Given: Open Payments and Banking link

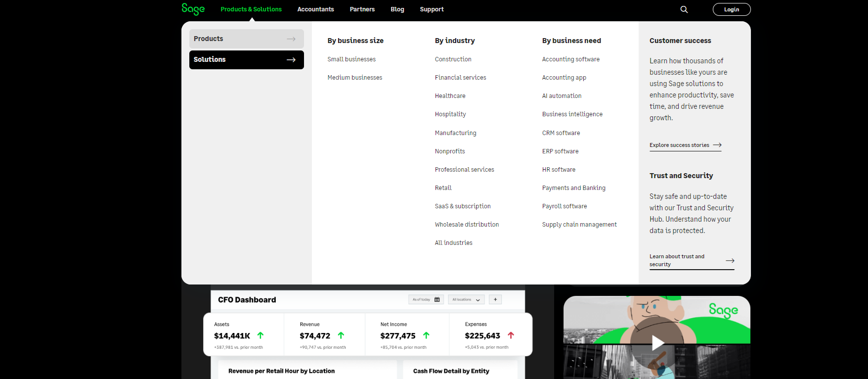Looking at the screenshot, I should point(574,188).
